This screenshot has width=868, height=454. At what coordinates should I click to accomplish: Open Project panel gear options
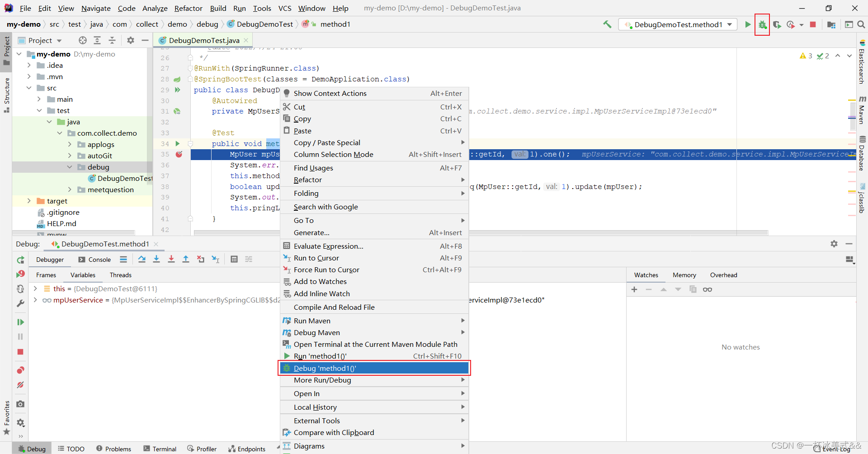(131, 40)
